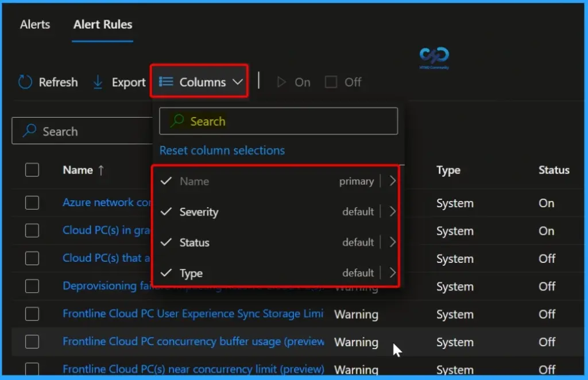Click the On status of the Azure network row
This screenshot has height=380, width=588.
pos(547,203)
